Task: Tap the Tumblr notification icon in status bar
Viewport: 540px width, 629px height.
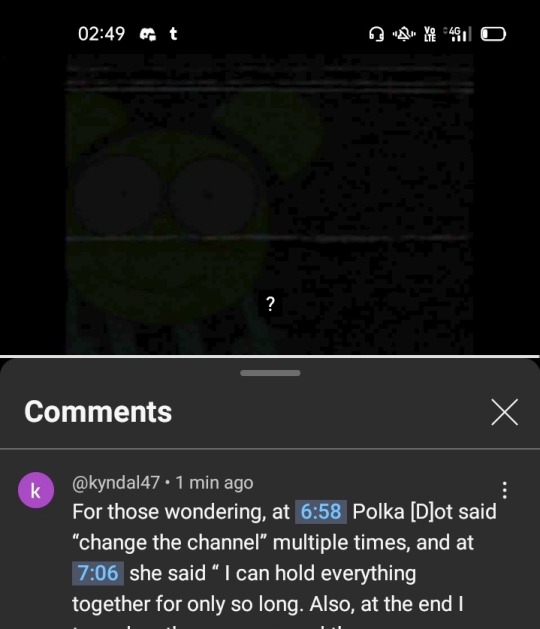Action: tap(173, 34)
